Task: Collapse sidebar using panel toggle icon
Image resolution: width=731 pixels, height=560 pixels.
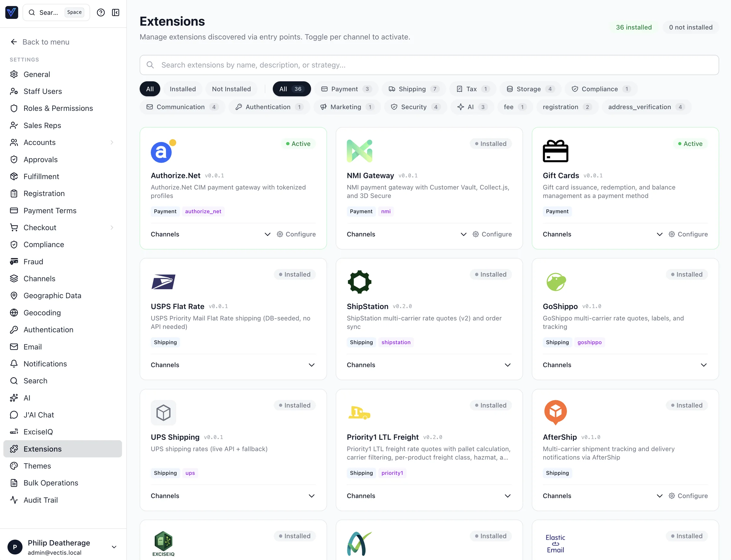Action: click(116, 13)
